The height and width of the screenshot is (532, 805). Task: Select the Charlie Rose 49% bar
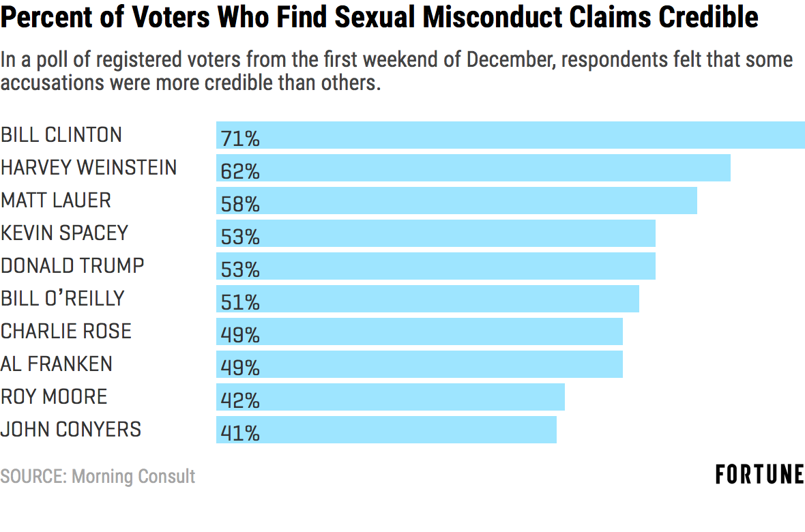(x=420, y=331)
